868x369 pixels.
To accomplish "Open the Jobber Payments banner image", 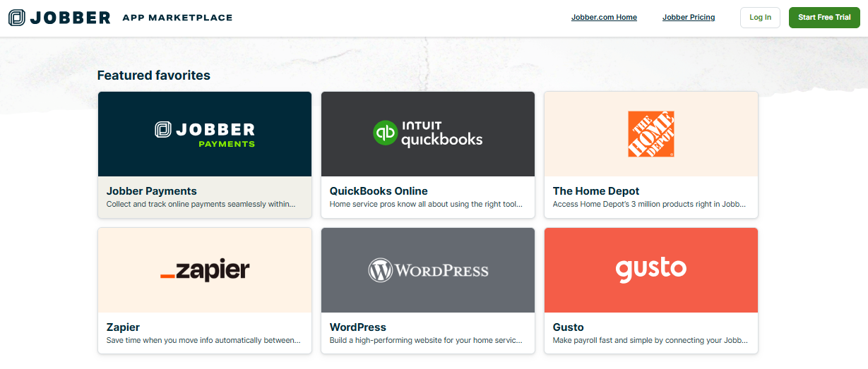I will [x=205, y=134].
